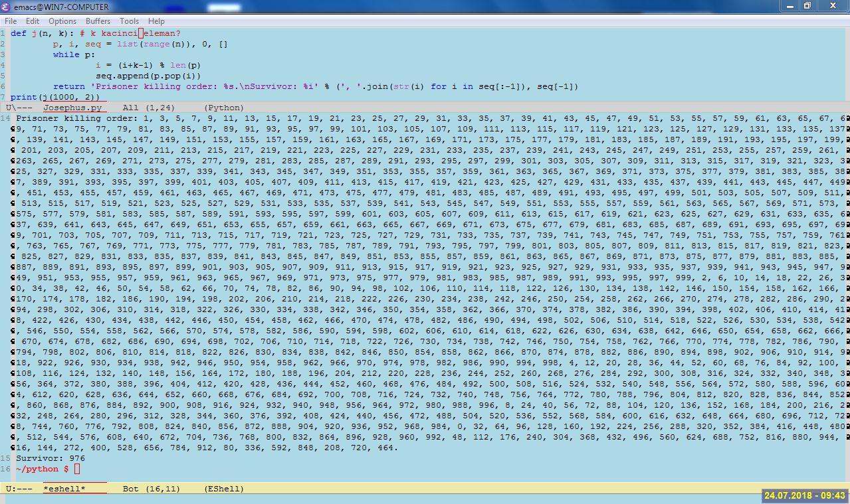This screenshot has height=504, width=850.
Task: Open the Options menu
Action: point(62,21)
